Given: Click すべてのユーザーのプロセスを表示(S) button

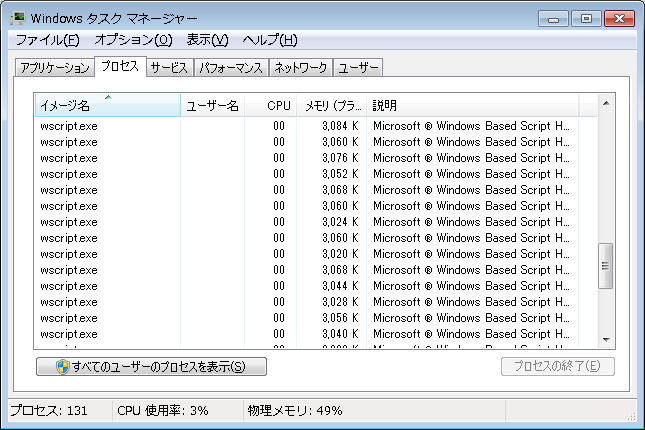Looking at the screenshot, I should (151, 367).
